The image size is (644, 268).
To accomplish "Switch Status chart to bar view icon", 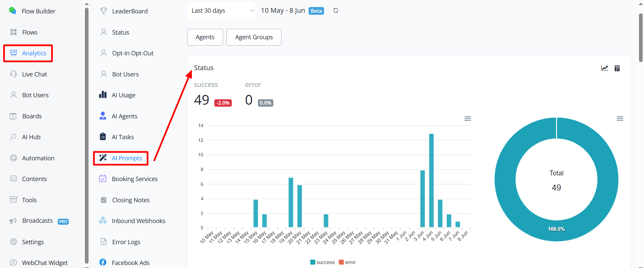I will click(x=617, y=68).
